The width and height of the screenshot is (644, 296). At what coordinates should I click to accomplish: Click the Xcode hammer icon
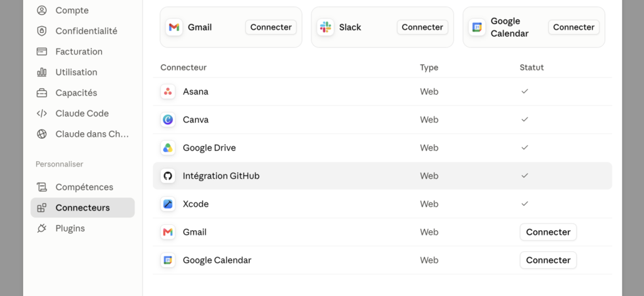(x=168, y=204)
